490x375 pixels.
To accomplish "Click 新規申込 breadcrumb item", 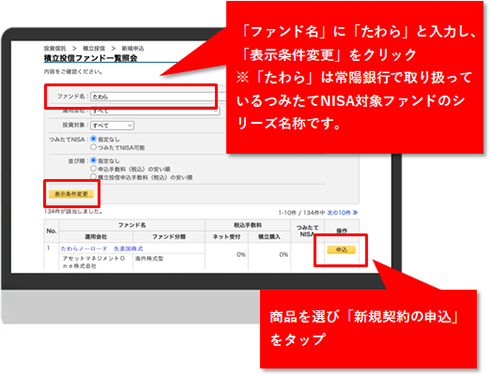I will [133, 48].
